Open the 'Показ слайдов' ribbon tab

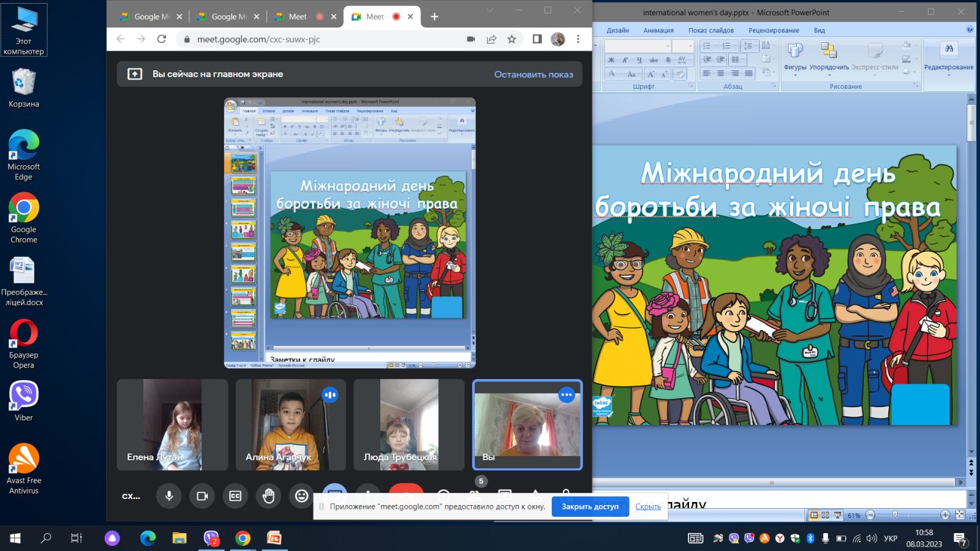coord(710,30)
